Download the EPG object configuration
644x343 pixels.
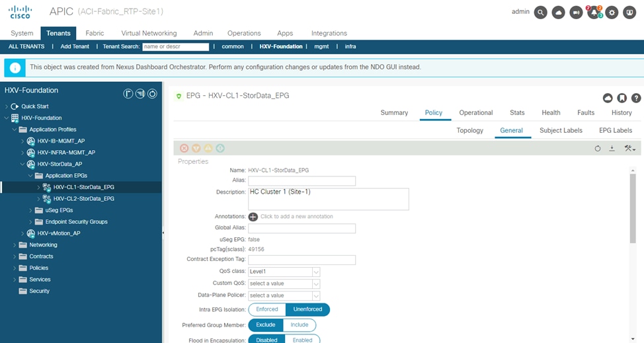coord(612,148)
